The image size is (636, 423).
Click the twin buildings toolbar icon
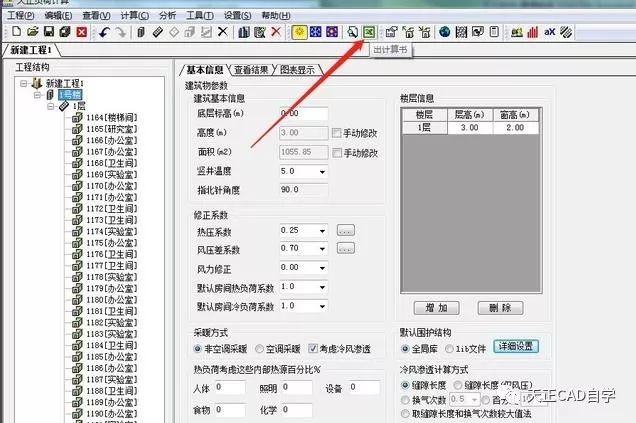(x=244, y=32)
